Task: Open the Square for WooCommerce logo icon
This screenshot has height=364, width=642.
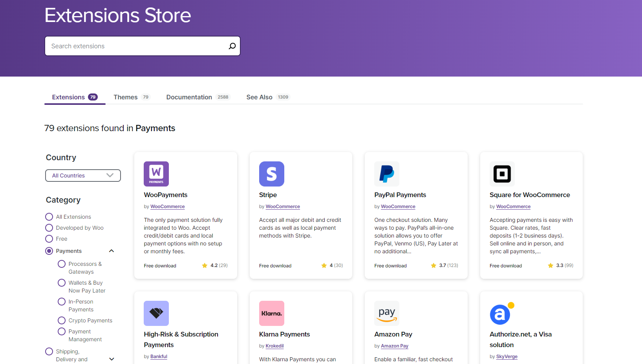Action: coord(502,174)
